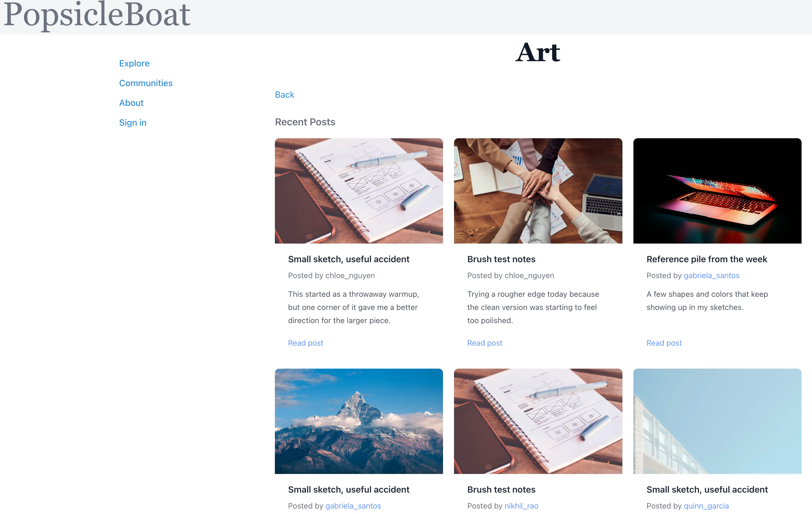Screen dimensions: 812x514
Task: Click chloe_nguyen's Brush test notes title
Action: click(x=501, y=259)
